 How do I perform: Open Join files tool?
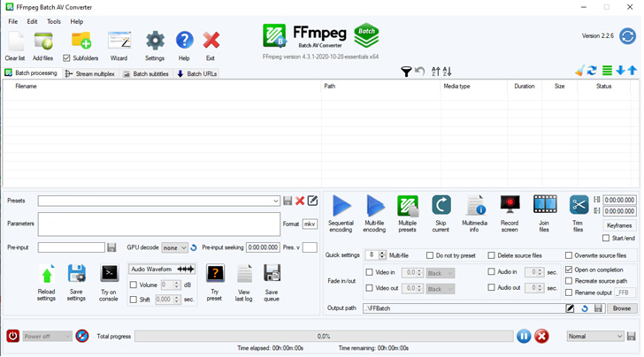click(545, 204)
